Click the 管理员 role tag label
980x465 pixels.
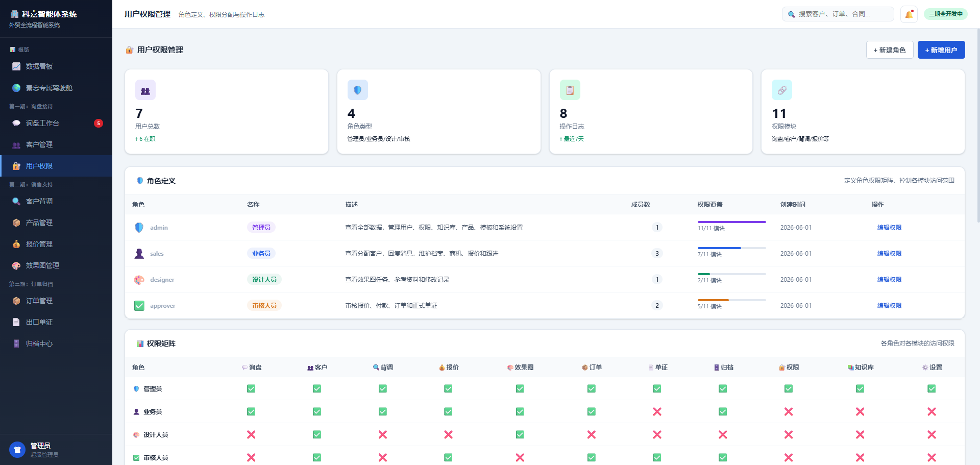click(x=261, y=228)
